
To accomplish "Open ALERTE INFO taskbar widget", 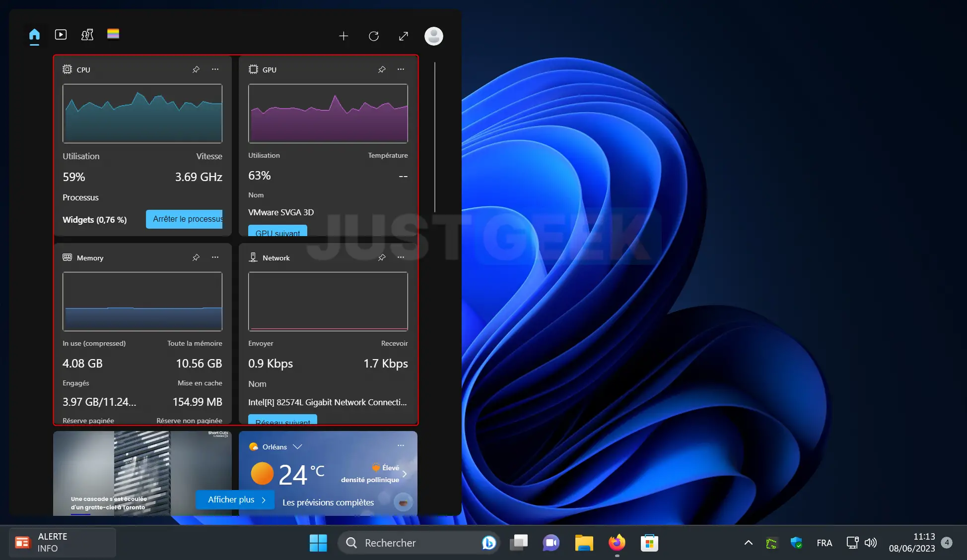I will coord(63,543).
